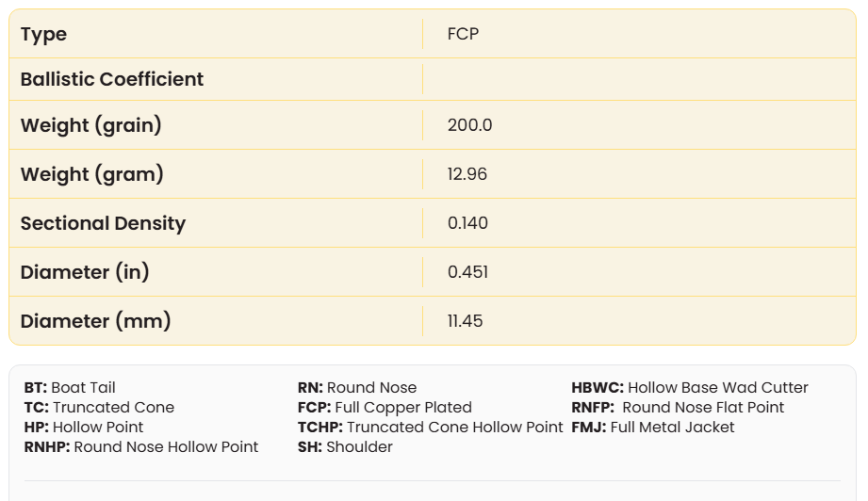Select the 0.140 sectional density value
Viewport: 868px width, 501px height.
[x=467, y=223]
